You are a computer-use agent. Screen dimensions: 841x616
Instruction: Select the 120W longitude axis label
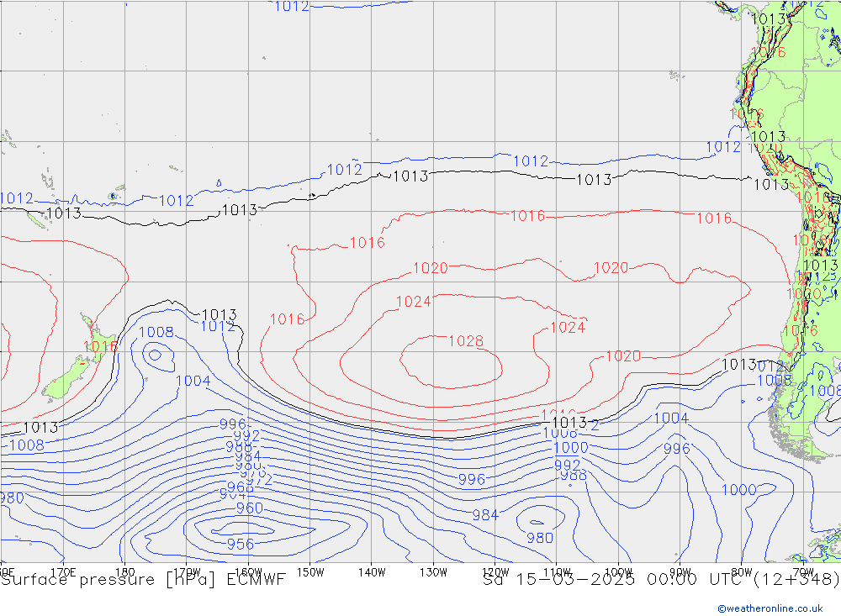click(495, 572)
